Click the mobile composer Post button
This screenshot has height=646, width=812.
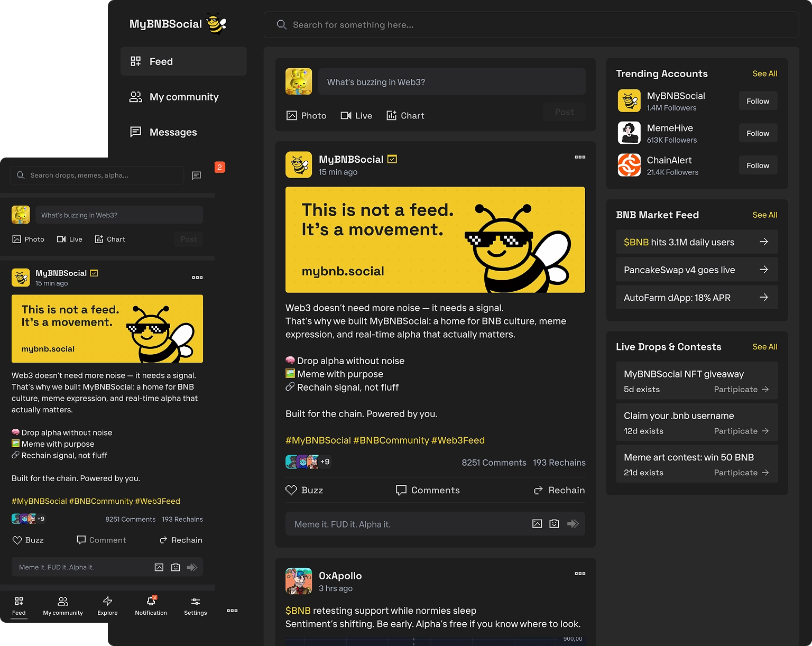(x=188, y=239)
